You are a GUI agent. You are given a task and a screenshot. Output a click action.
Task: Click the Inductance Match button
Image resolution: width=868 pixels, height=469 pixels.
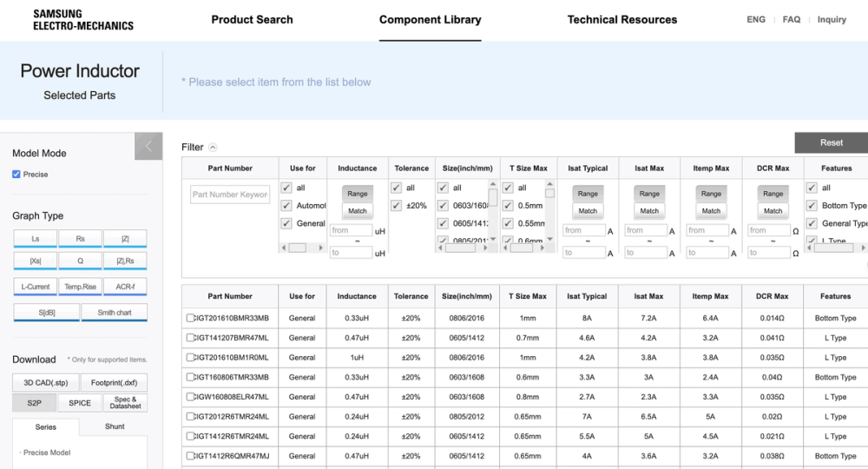point(358,211)
